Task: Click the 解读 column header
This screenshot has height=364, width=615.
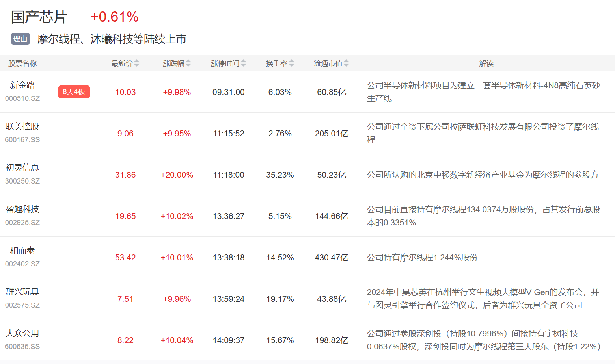Action: [x=486, y=63]
